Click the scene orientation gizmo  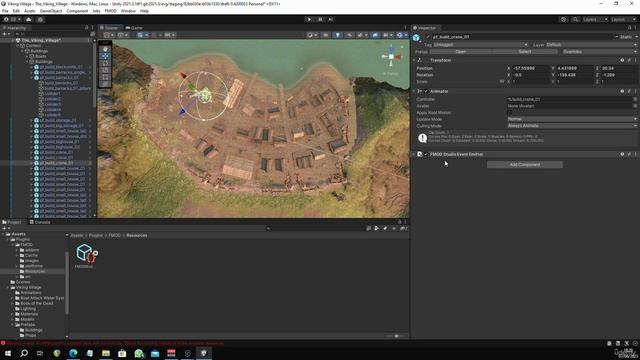pos(391,57)
